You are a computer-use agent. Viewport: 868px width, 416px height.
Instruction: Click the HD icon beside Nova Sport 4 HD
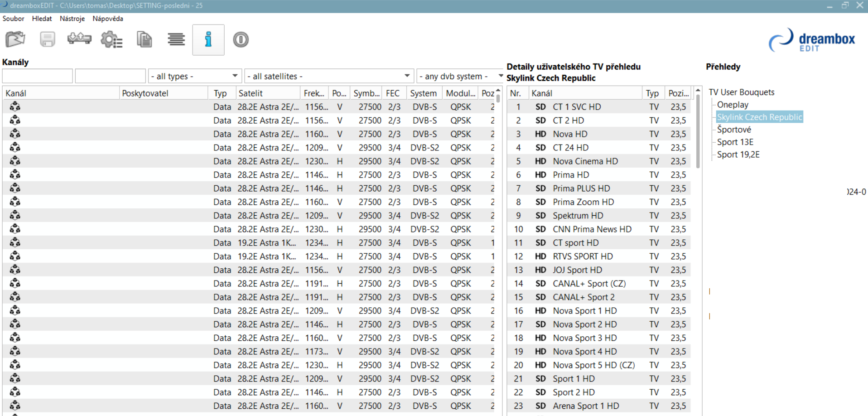tap(540, 352)
